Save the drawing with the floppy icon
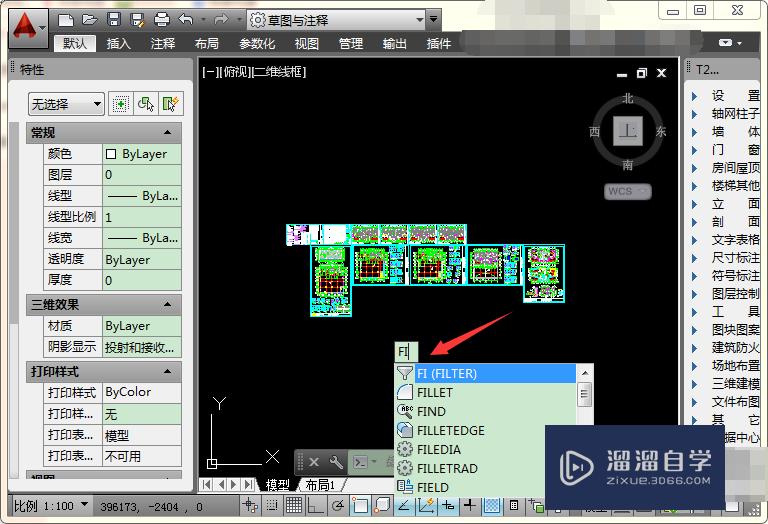The width and height of the screenshot is (768, 524). [114, 20]
